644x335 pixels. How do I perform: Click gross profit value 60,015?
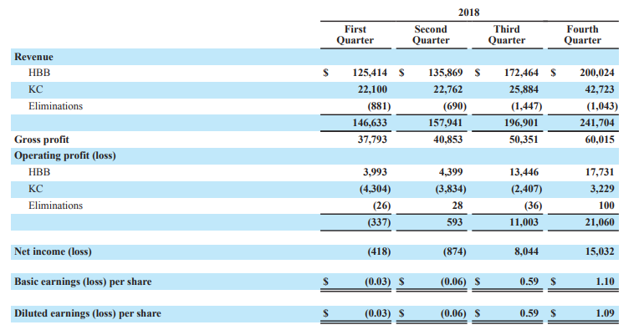(x=599, y=140)
